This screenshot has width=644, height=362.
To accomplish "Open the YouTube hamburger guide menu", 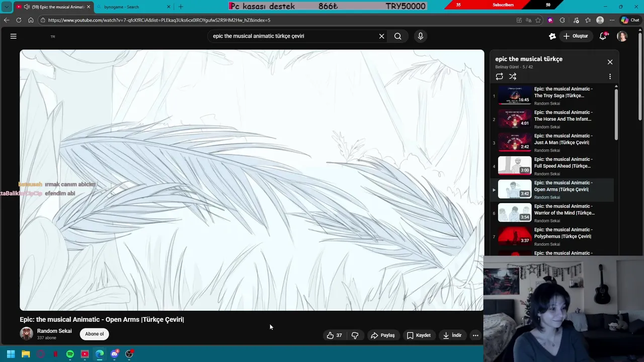I will point(14,36).
